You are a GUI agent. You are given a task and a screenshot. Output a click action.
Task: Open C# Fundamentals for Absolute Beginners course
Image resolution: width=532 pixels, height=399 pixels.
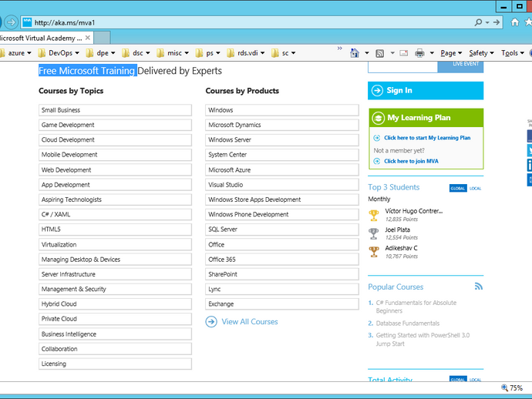416,307
